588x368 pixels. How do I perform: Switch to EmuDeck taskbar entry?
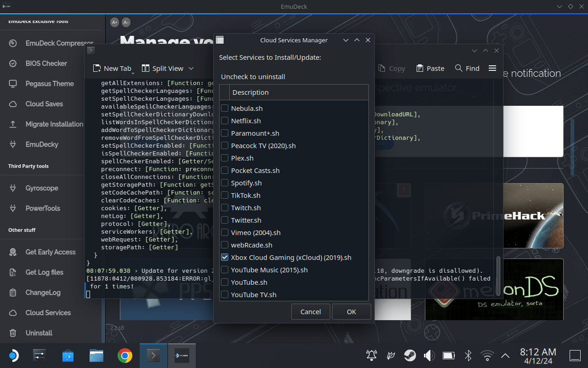click(x=182, y=356)
